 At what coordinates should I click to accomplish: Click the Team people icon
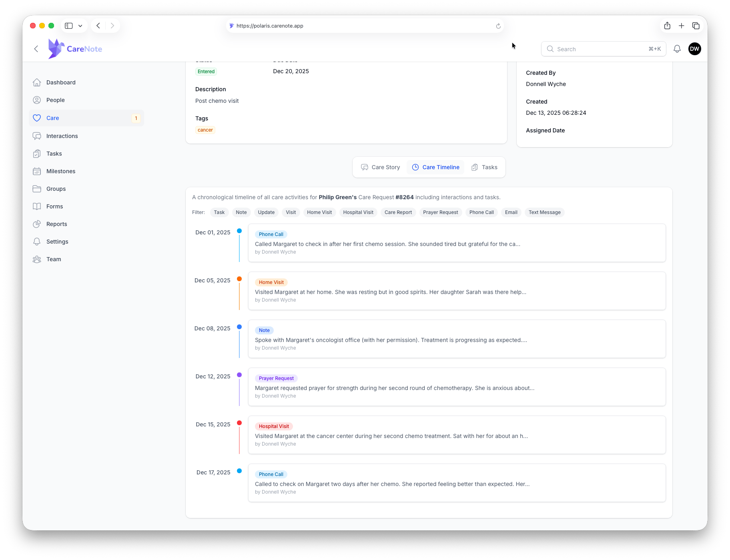click(x=37, y=259)
